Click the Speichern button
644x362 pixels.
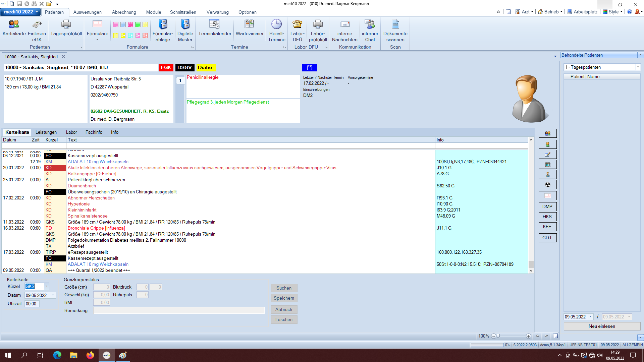284,298
